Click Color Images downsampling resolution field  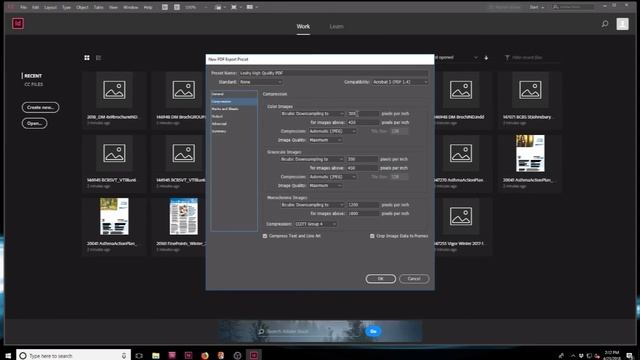362,114
